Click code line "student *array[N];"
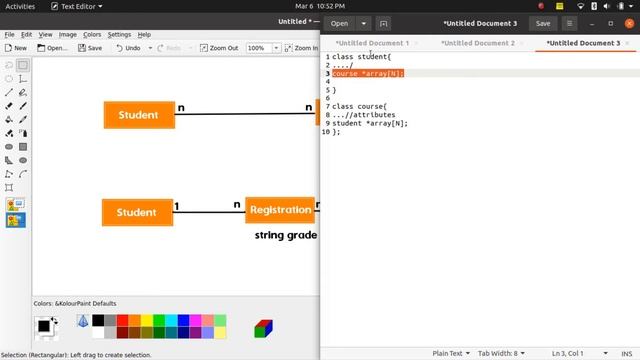Image resolution: width=640 pixels, height=360 pixels. pyautogui.click(x=370, y=123)
